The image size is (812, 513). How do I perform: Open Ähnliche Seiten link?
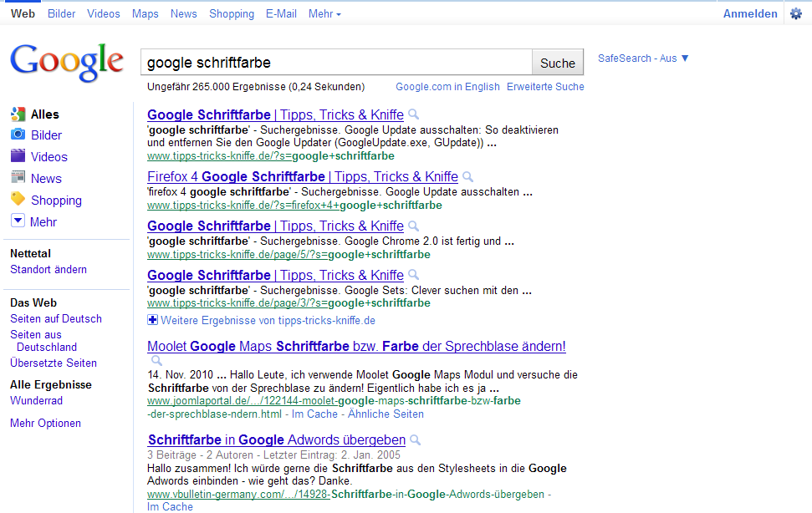click(386, 414)
